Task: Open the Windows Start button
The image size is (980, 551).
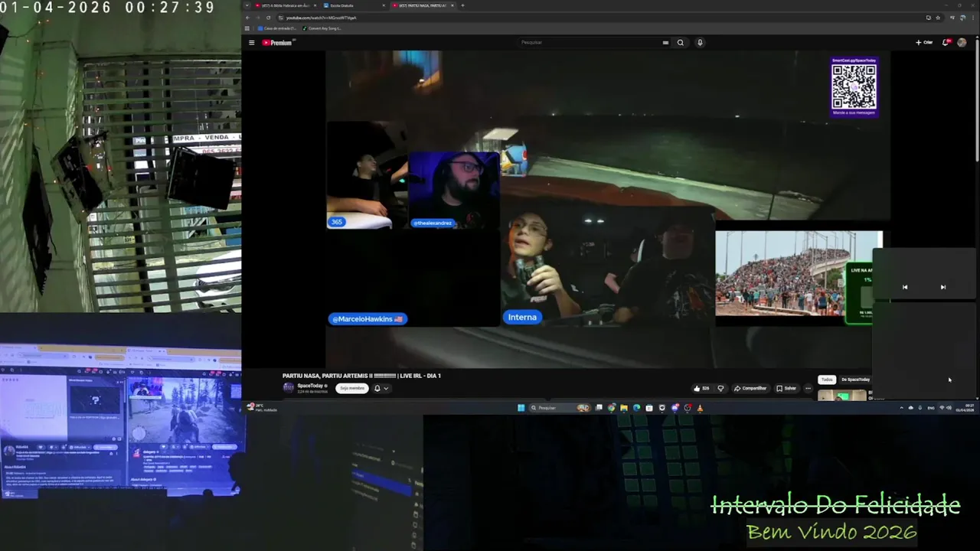Action: click(x=521, y=408)
